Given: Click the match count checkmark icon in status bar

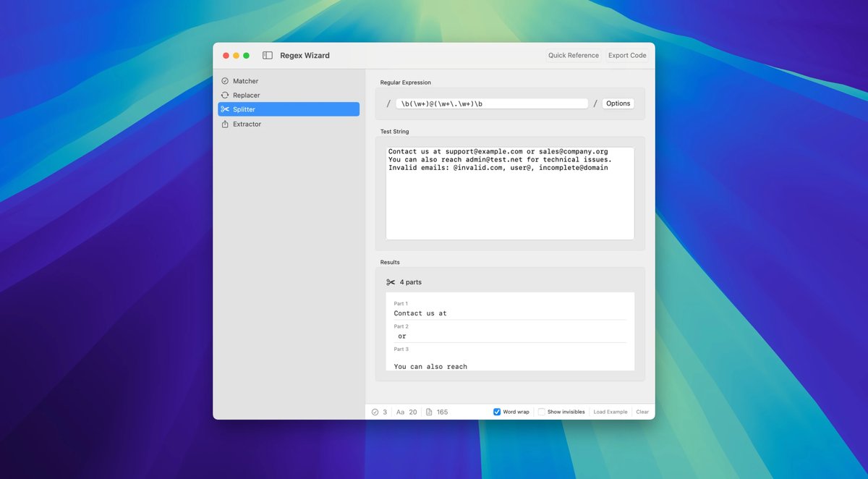Looking at the screenshot, I should click(x=374, y=412).
